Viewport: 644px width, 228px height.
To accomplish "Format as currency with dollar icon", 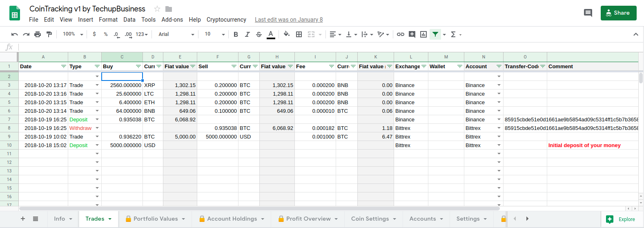I will tap(94, 34).
